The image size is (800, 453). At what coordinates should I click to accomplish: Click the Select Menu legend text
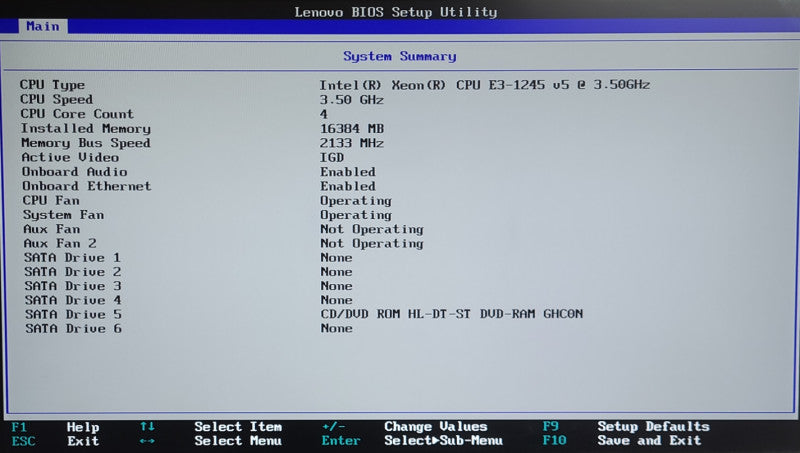click(x=238, y=440)
